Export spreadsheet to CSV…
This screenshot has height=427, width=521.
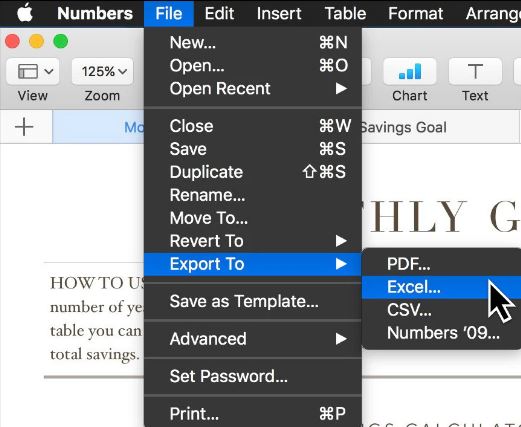pos(441,310)
